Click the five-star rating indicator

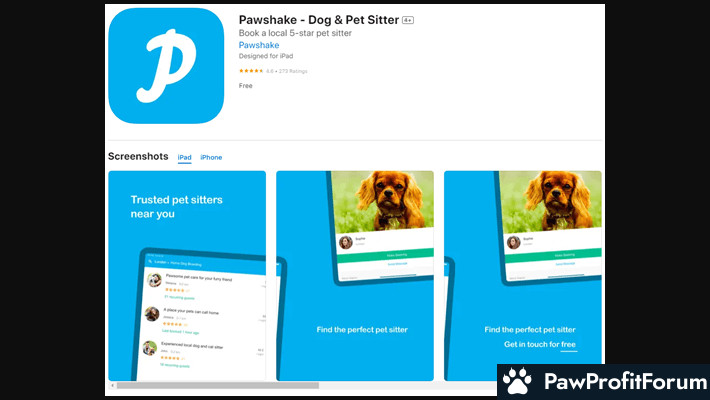[x=251, y=71]
